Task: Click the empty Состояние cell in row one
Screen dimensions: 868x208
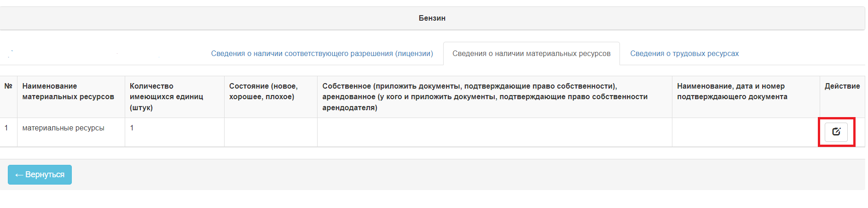Action: coord(271,132)
